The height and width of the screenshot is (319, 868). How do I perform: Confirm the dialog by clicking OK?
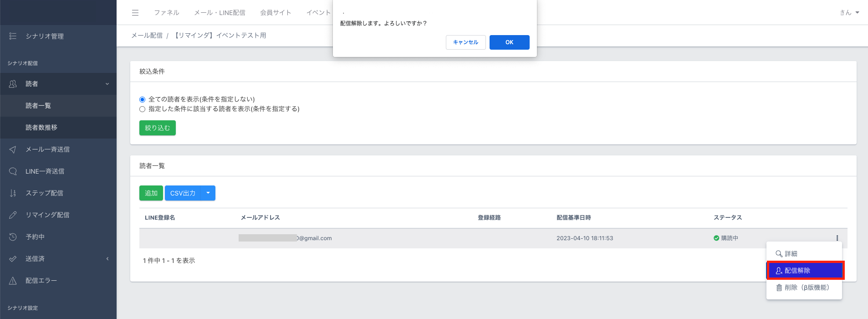click(509, 42)
